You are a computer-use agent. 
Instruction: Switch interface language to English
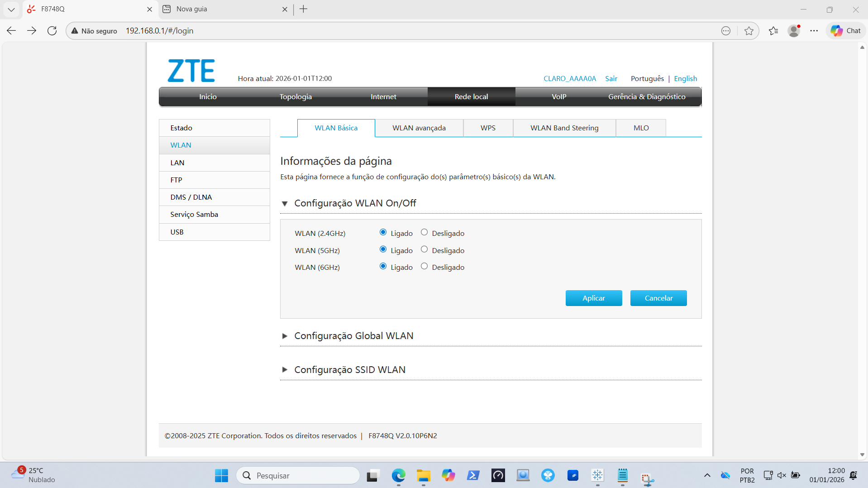click(x=685, y=78)
